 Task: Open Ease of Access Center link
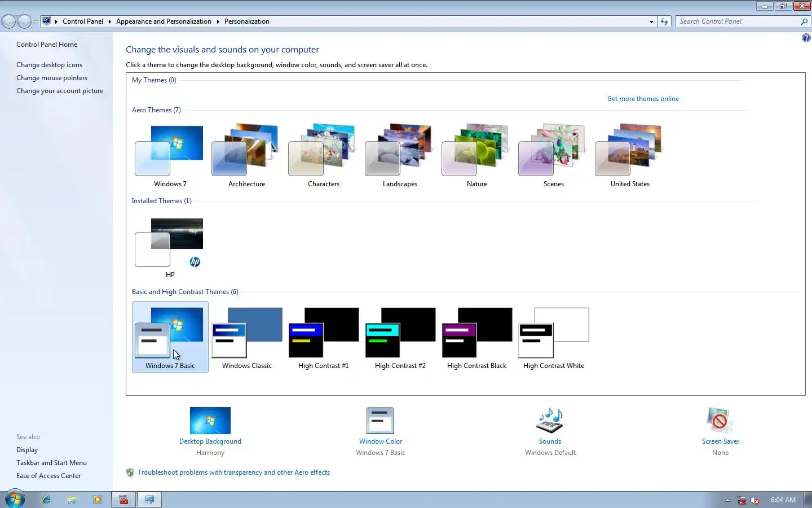48,476
